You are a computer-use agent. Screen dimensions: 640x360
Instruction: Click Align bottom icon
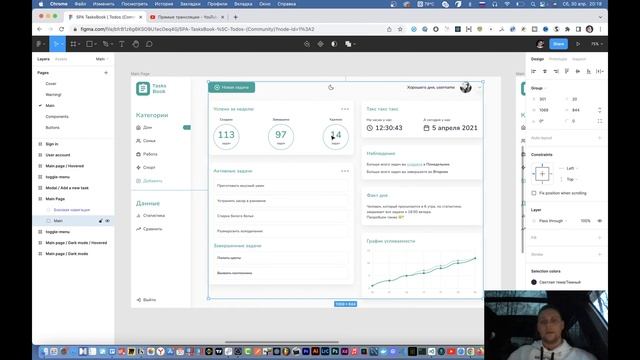coord(589,71)
